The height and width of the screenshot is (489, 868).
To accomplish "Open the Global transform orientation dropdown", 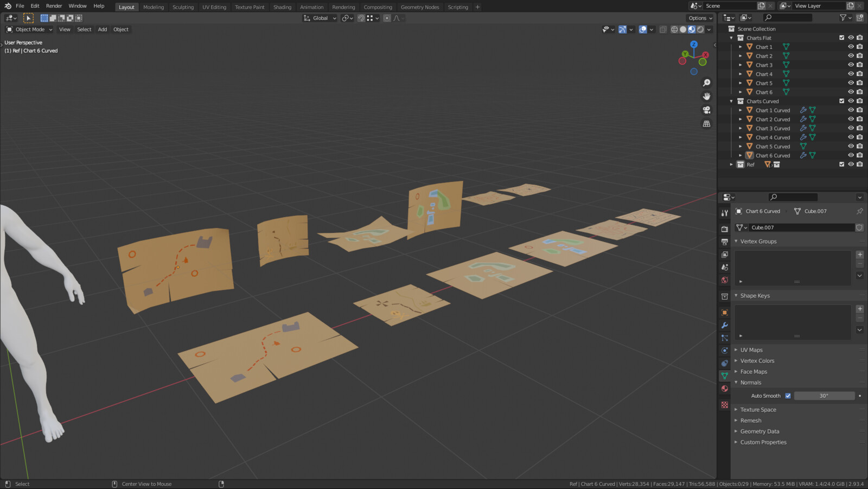I will 320,18.
